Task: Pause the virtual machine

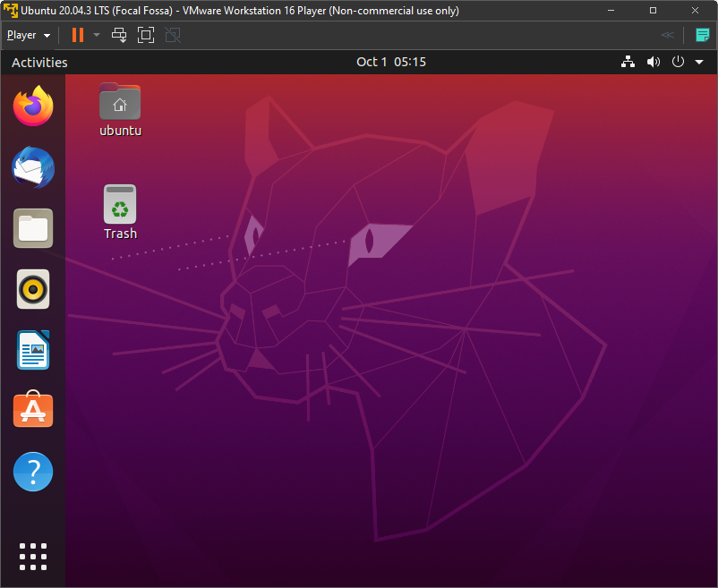Action: click(x=77, y=35)
